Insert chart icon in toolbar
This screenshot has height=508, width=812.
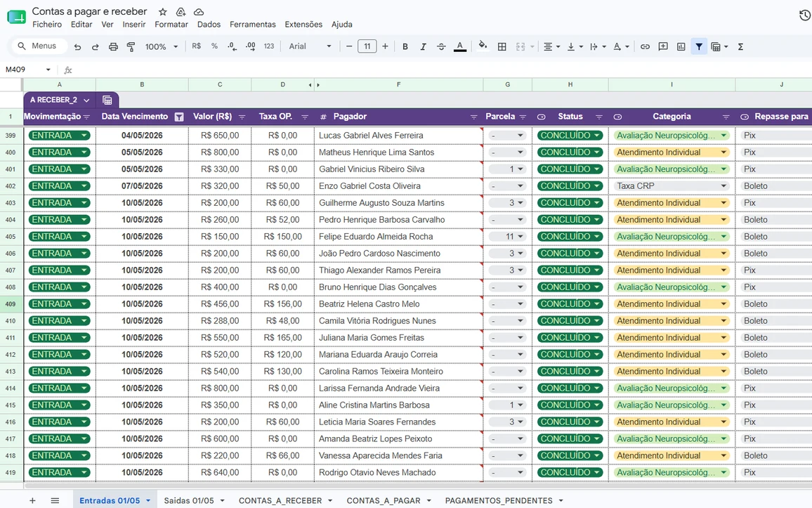tap(681, 46)
